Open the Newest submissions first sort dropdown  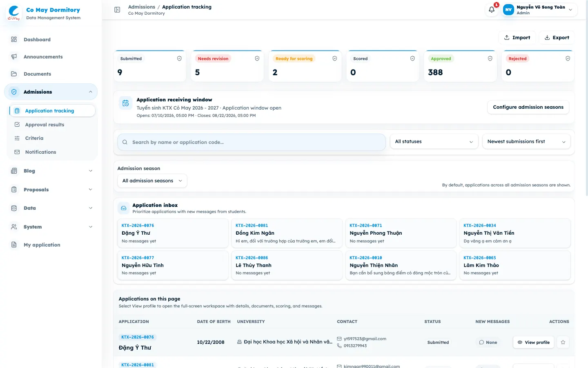(526, 141)
